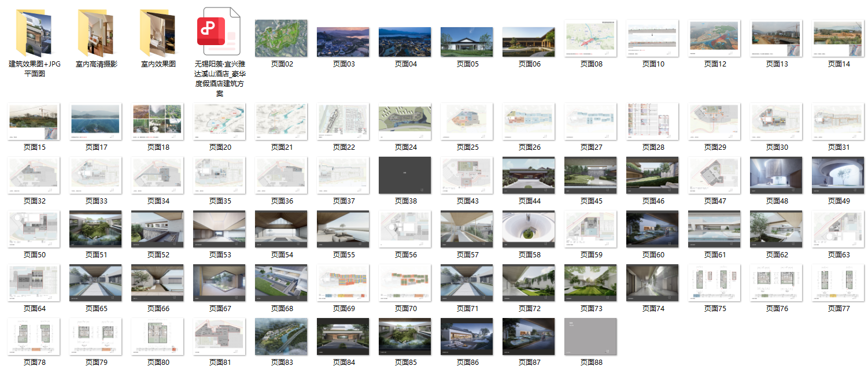
Task: Open the 室内高清摄影 folder
Action: [96, 34]
